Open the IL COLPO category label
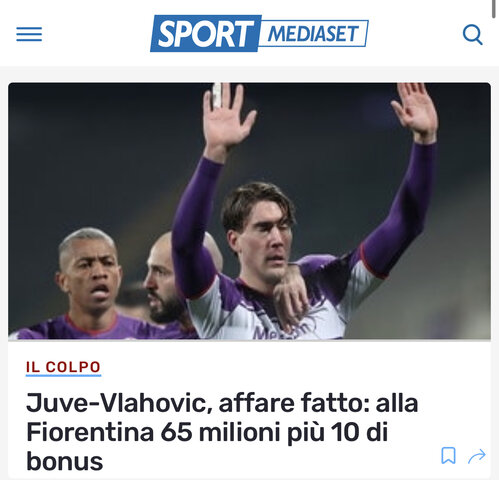Screen dimensions: 499x480 [63, 367]
